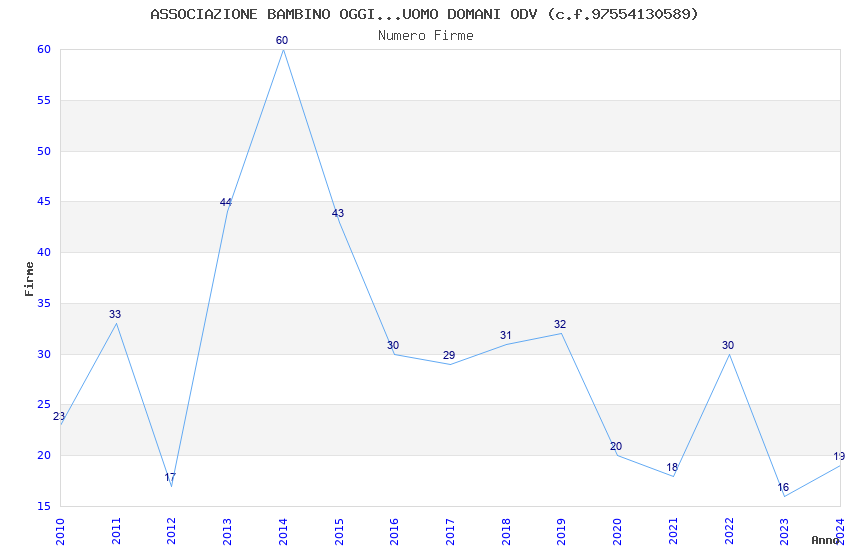Click the y-axis value 15
This screenshot has width=850, height=550.
pos(44,507)
